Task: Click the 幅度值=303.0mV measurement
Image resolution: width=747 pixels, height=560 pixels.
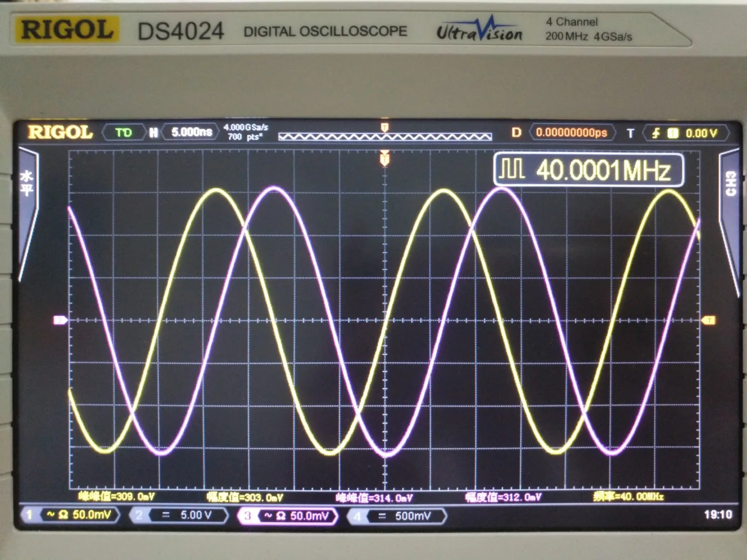Action: (245, 497)
